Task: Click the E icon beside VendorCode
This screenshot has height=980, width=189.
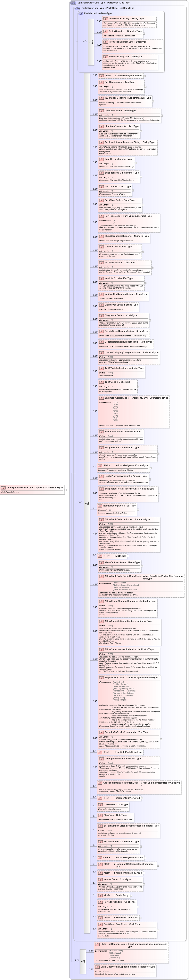Action: (100, 879)
